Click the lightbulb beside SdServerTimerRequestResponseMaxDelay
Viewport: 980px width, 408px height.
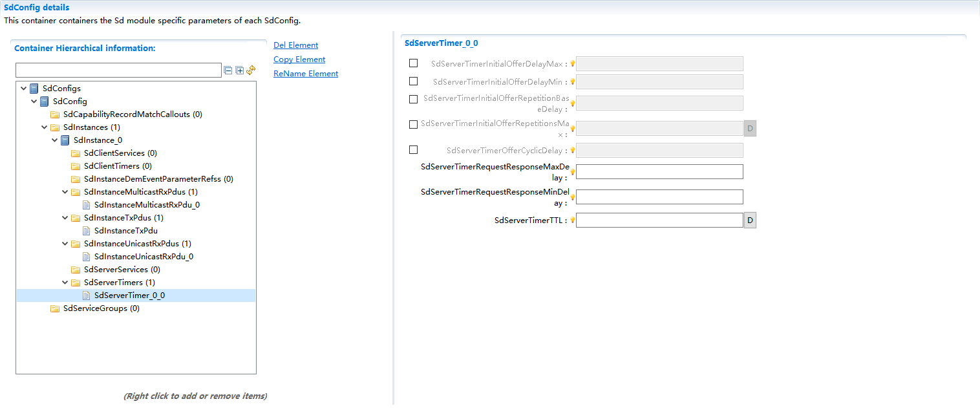(571, 171)
